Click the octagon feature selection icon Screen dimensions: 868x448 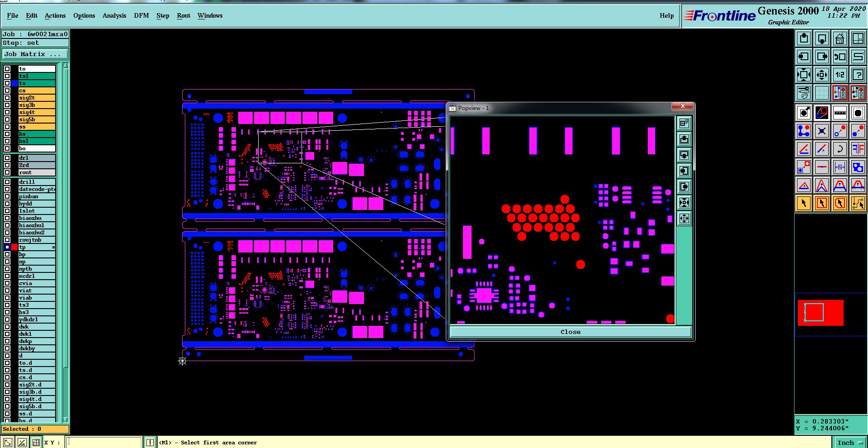(x=858, y=113)
